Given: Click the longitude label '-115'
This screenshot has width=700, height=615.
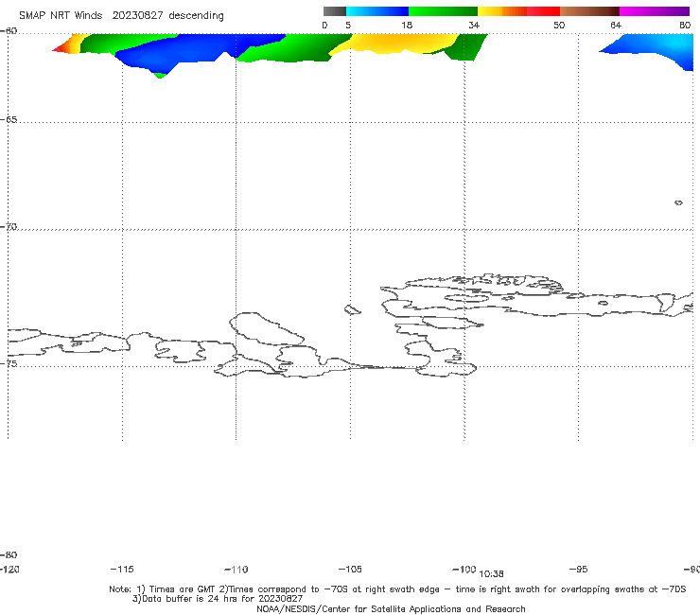Looking at the screenshot, I should click(122, 569).
